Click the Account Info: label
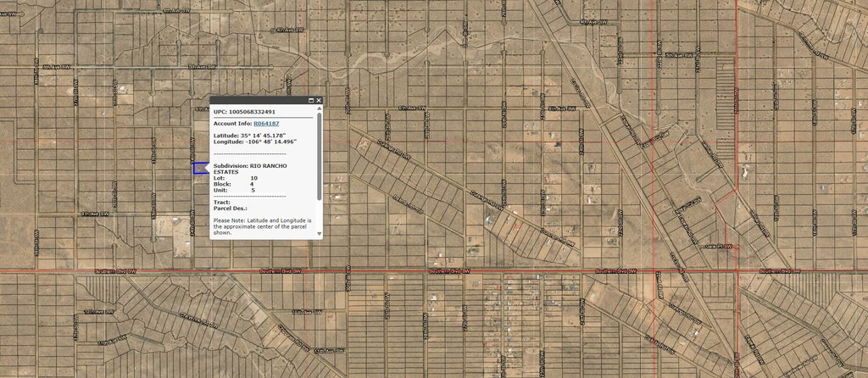This screenshot has height=378, width=868. pos(233,124)
